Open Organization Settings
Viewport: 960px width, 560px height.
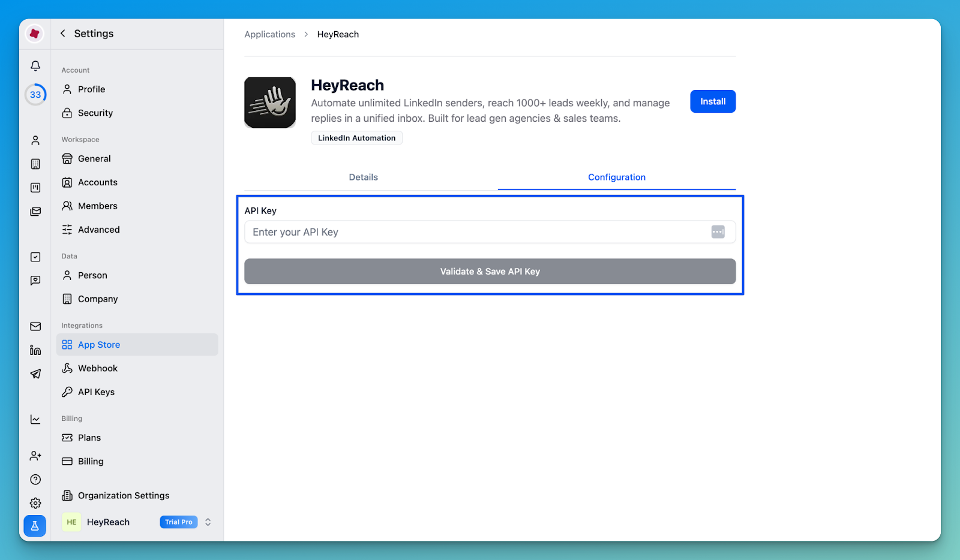[x=137, y=495]
